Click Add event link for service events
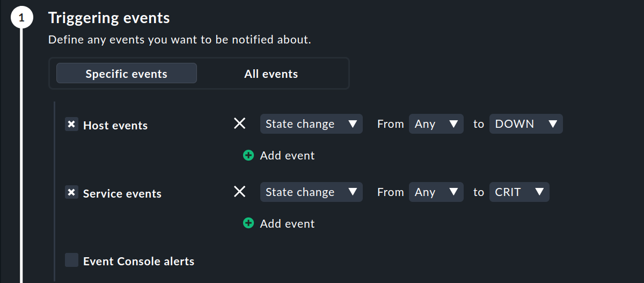 point(287,224)
